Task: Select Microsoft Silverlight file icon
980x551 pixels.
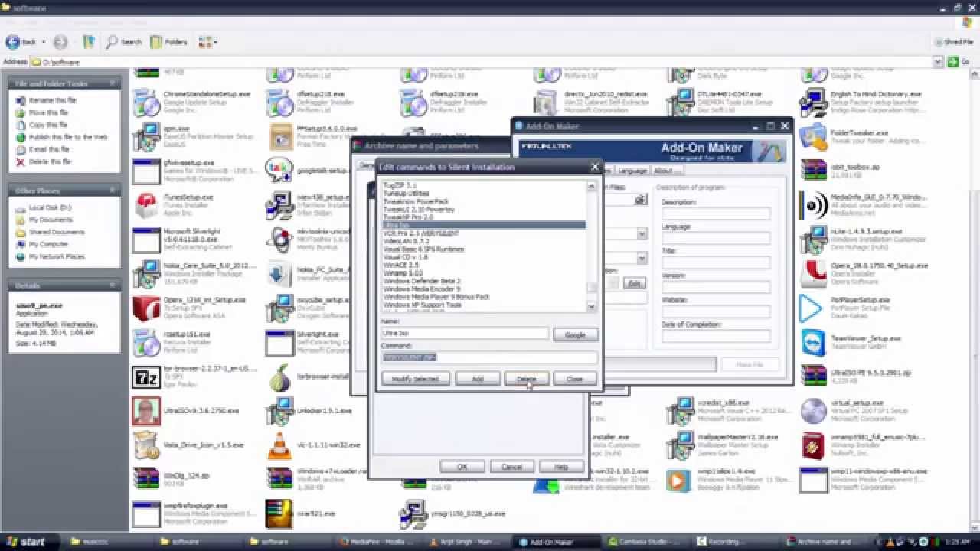Action: 146,240
